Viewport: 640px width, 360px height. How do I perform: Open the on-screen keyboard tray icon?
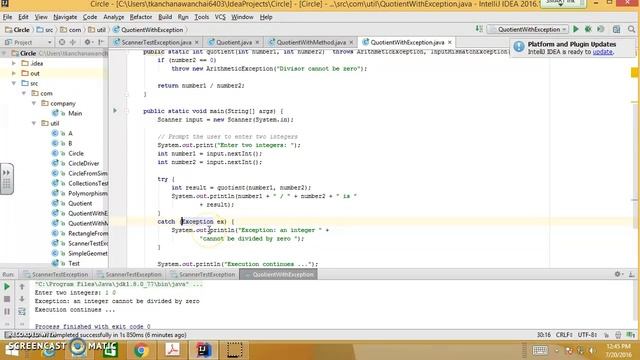click(540, 350)
